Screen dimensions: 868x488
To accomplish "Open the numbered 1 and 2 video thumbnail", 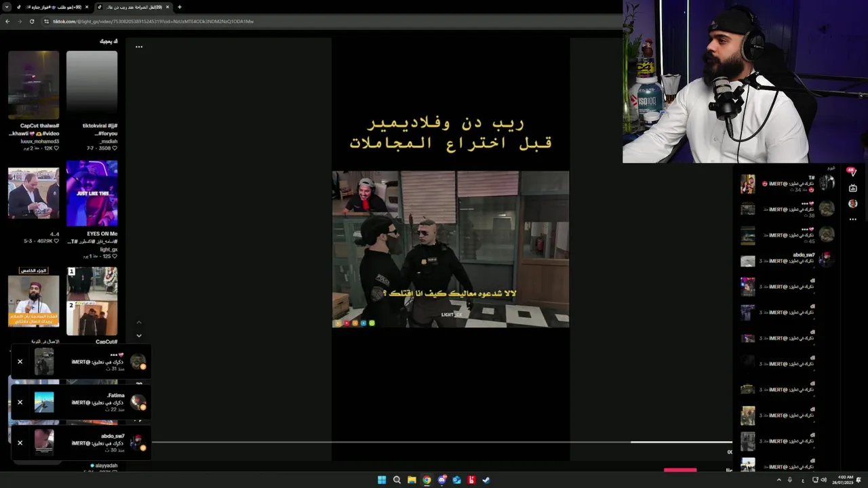I will (92, 302).
